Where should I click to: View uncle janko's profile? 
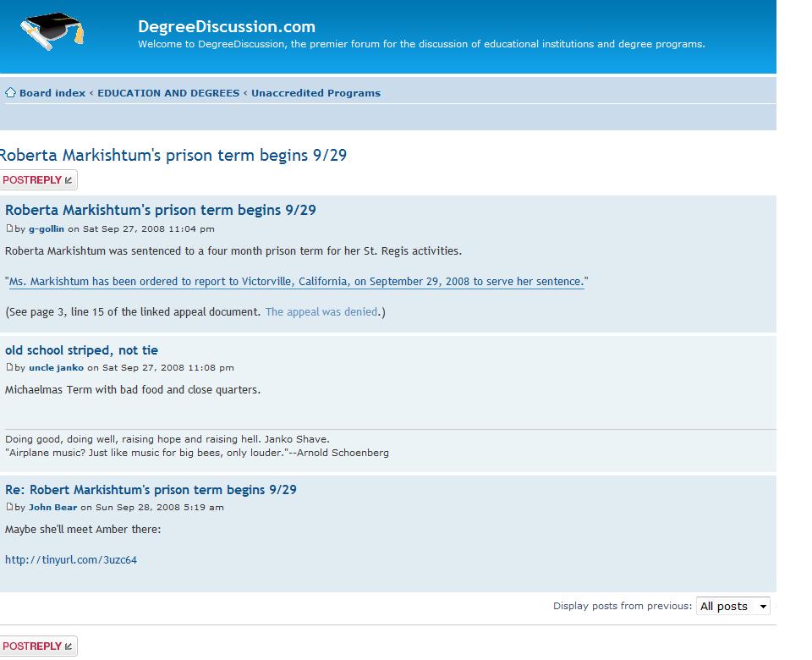pyautogui.click(x=56, y=368)
